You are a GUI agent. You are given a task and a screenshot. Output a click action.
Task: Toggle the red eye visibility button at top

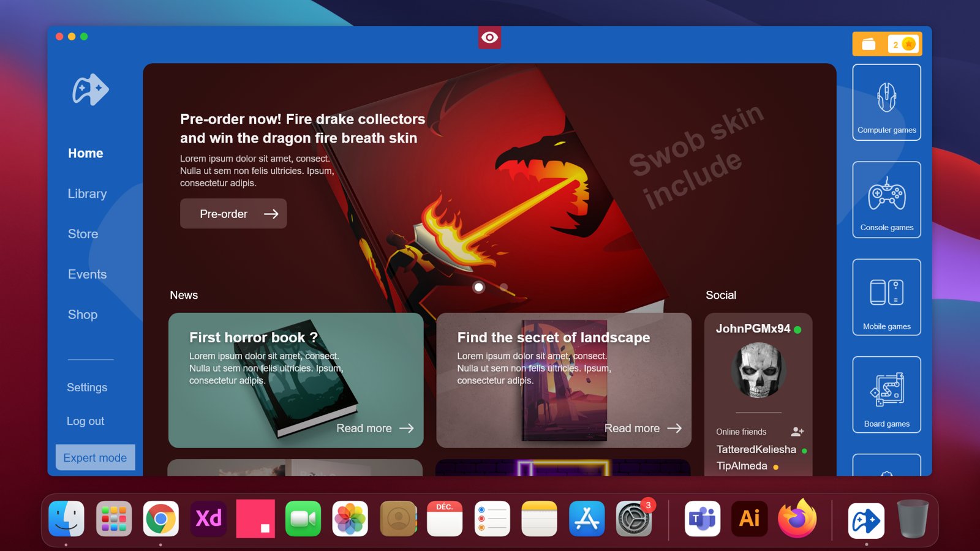[489, 37]
